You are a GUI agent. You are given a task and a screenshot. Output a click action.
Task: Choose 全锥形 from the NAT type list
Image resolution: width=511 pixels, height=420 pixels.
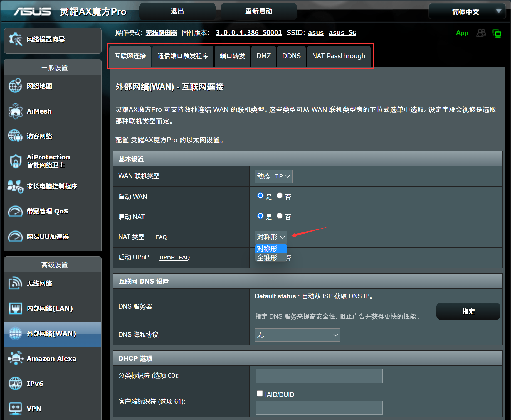click(267, 258)
